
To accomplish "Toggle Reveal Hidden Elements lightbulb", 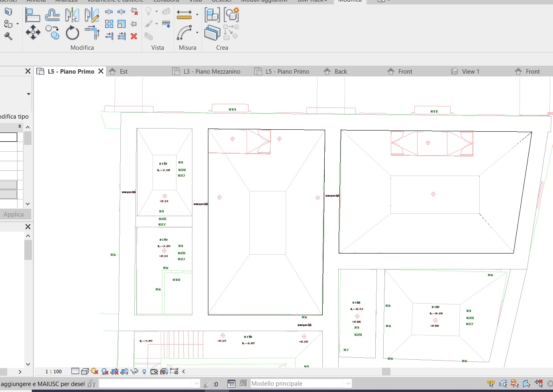I will point(144,371).
